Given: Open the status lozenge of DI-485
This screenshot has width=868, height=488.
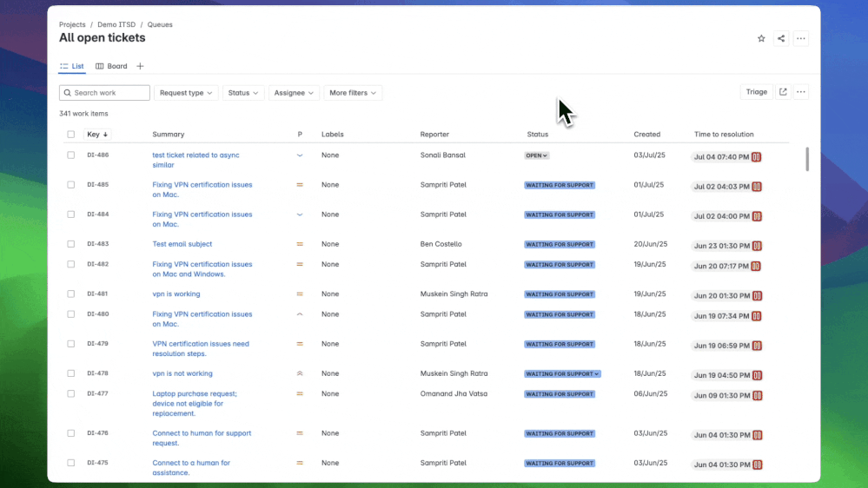Looking at the screenshot, I should tap(560, 185).
